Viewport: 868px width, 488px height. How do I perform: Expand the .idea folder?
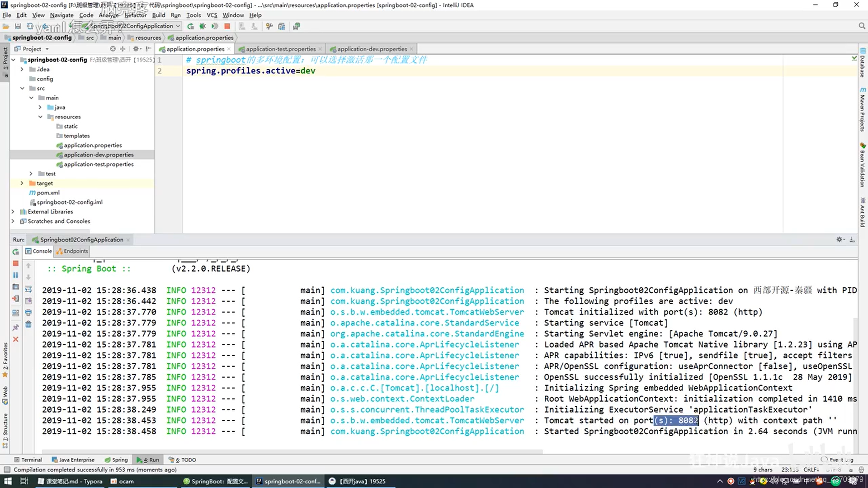pyautogui.click(x=22, y=69)
